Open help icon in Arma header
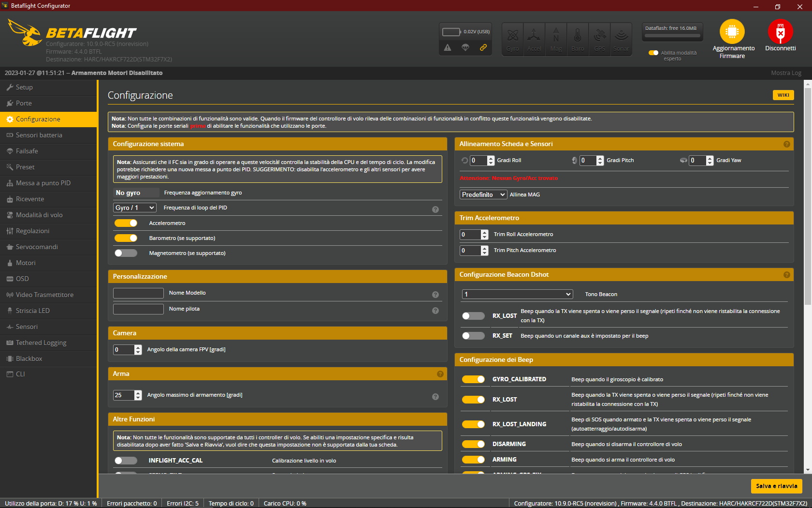The width and height of the screenshot is (812, 508). tap(440, 374)
